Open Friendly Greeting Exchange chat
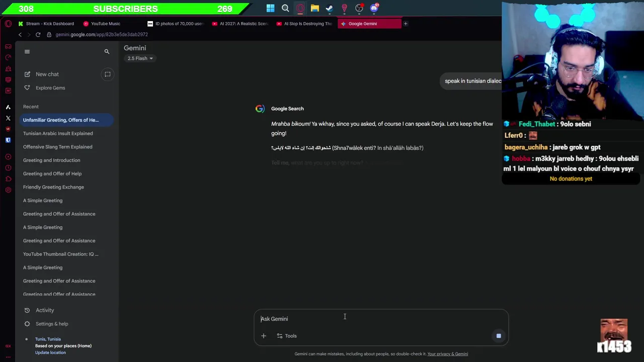The image size is (644, 362). (x=53, y=187)
